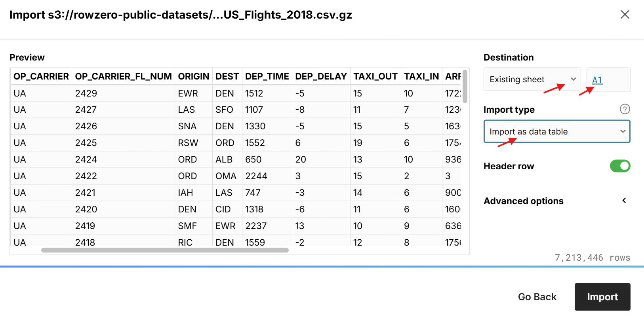The height and width of the screenshot is (320, 644).
Task: Click the DEP_DELAY column header
Action: coord(321,76)
